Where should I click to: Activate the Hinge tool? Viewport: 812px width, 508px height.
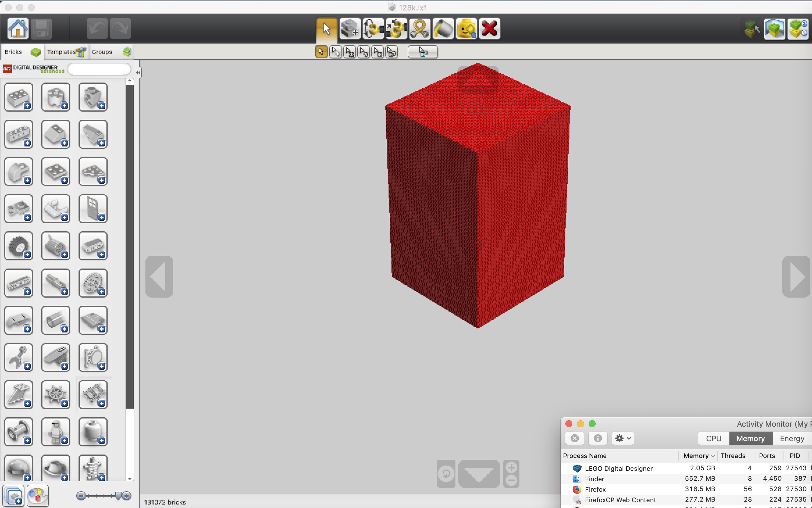[x=373, y=28]
